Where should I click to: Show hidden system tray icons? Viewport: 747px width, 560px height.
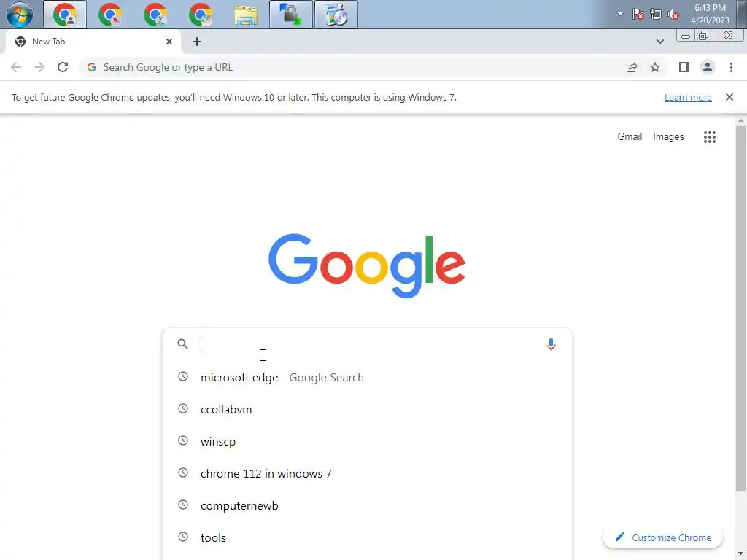[620, 14]
